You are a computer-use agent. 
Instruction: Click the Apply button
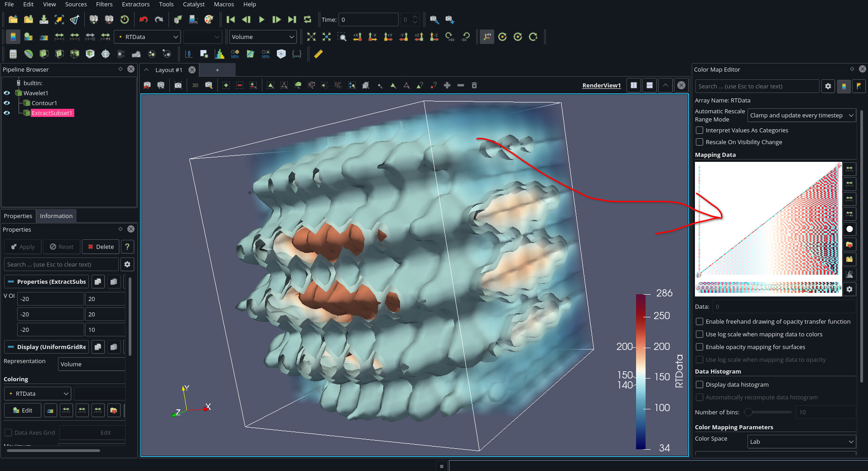23,247
